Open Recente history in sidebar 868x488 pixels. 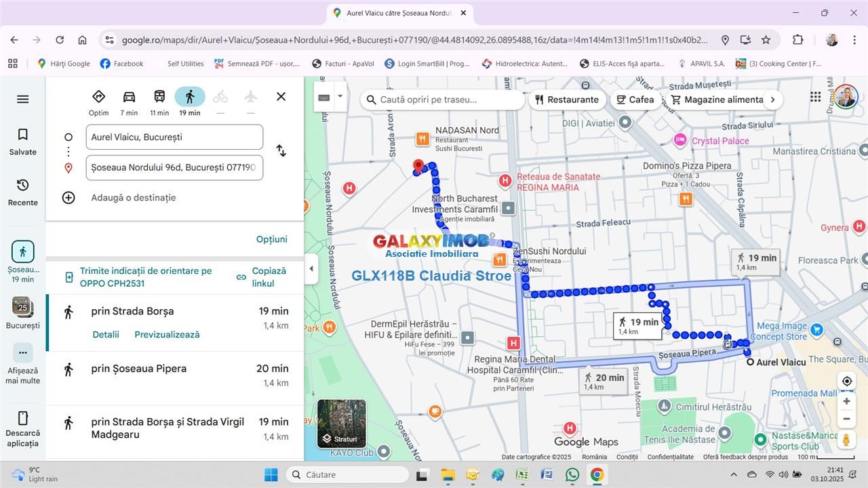pos(22,192)
